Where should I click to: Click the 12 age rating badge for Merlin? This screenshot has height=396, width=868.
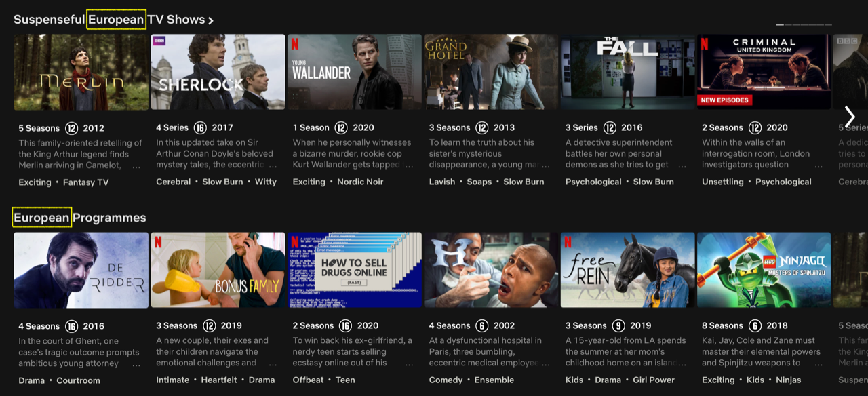click(x=72, y=128)
